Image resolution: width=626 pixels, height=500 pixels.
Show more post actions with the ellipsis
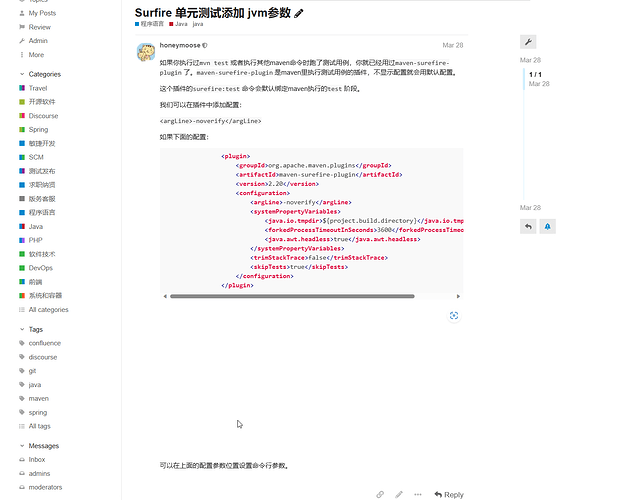click(x=418, y=494)
